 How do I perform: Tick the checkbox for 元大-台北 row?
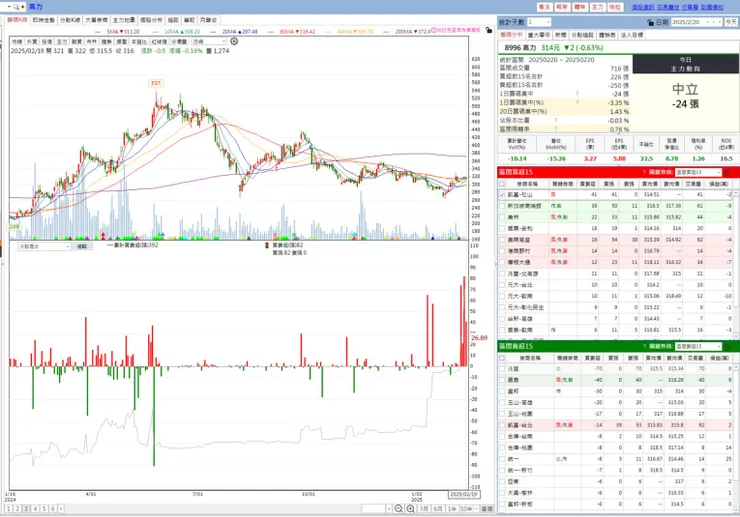(x=502, y=285)
